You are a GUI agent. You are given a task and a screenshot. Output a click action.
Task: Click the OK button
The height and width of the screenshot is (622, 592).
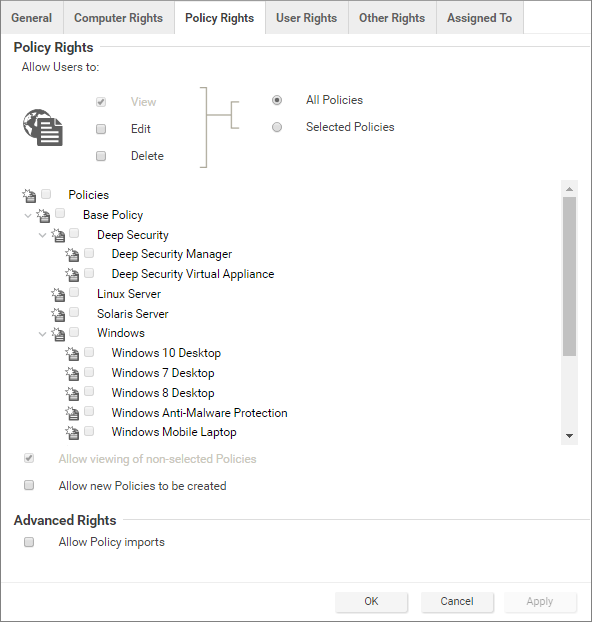371,601
